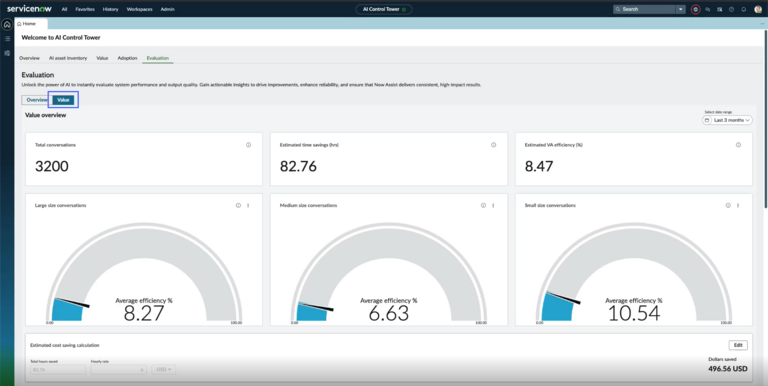Select the Evaluation tab
The height and width of the screenshot is (386, 768).
click(x=158, y=58)
